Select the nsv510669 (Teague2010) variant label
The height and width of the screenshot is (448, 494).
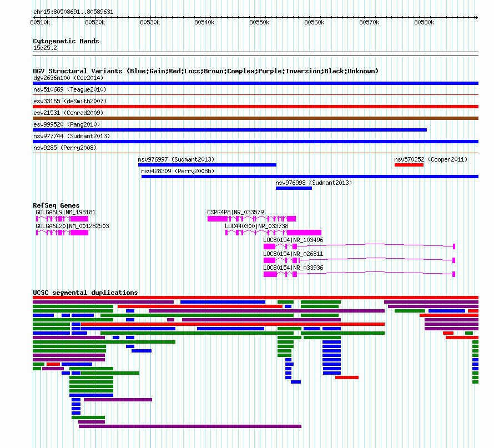70,89
